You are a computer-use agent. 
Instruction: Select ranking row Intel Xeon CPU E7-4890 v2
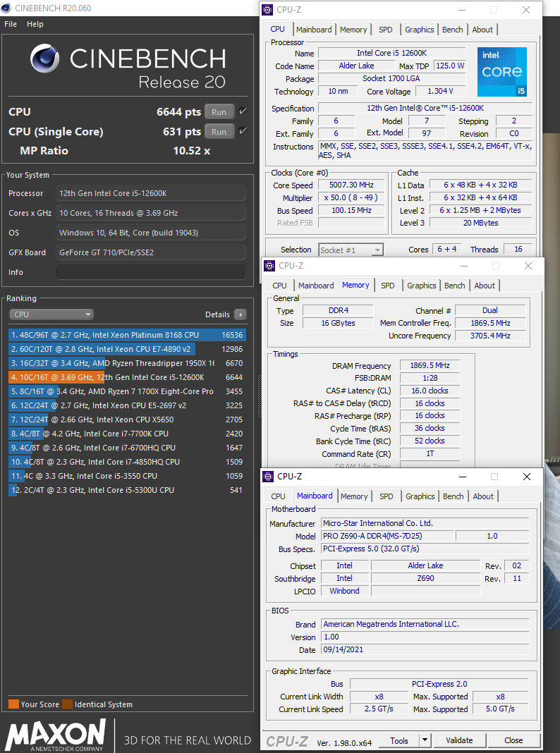(127, 349)
